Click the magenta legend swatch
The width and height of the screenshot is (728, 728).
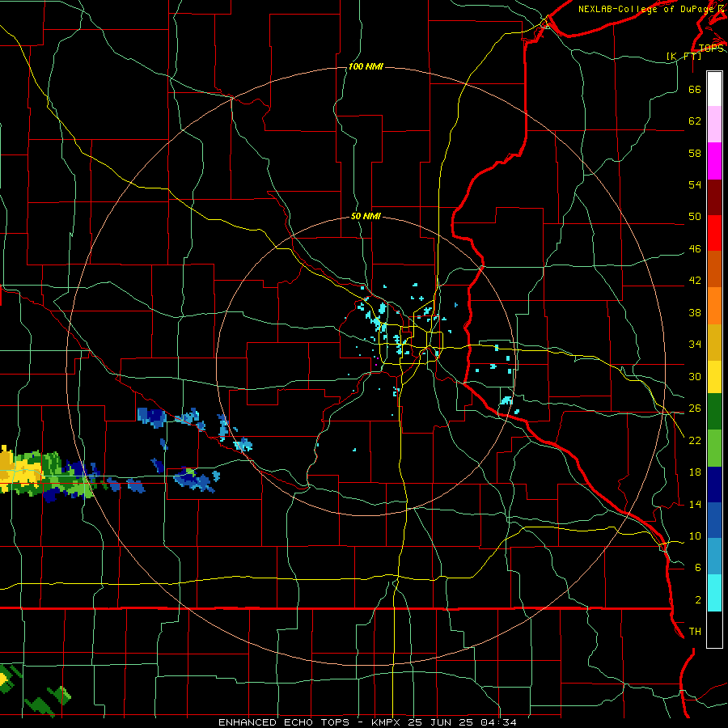click(714, 161)
